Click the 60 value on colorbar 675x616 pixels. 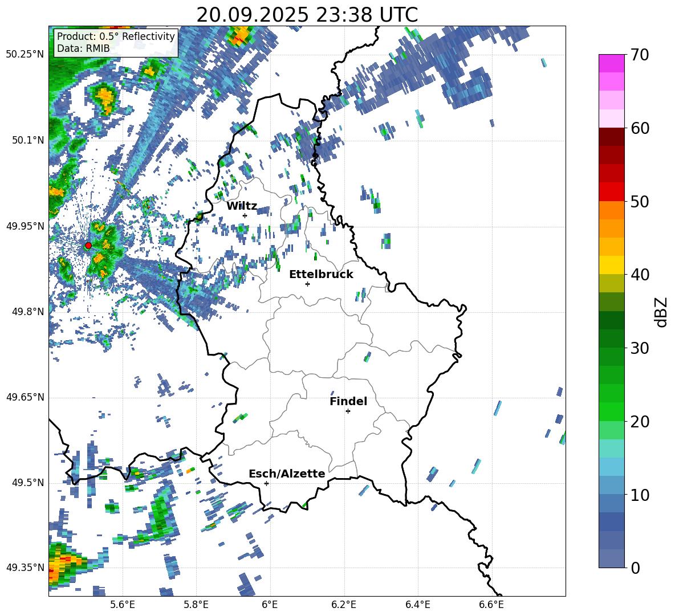pyautogui.click(x=640, y=128)
